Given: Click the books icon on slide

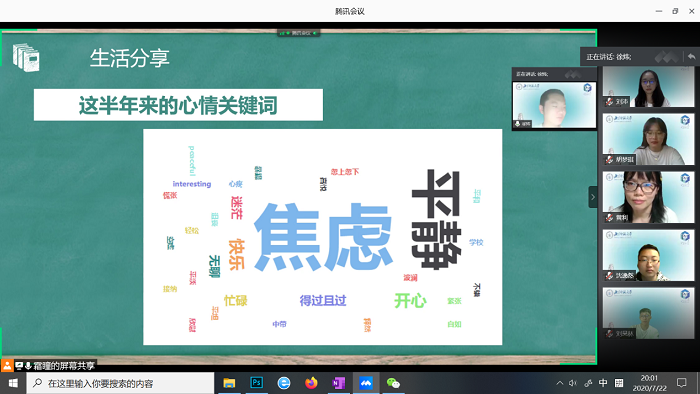Looking at the screenshot, I should click(x=26, y=57).
